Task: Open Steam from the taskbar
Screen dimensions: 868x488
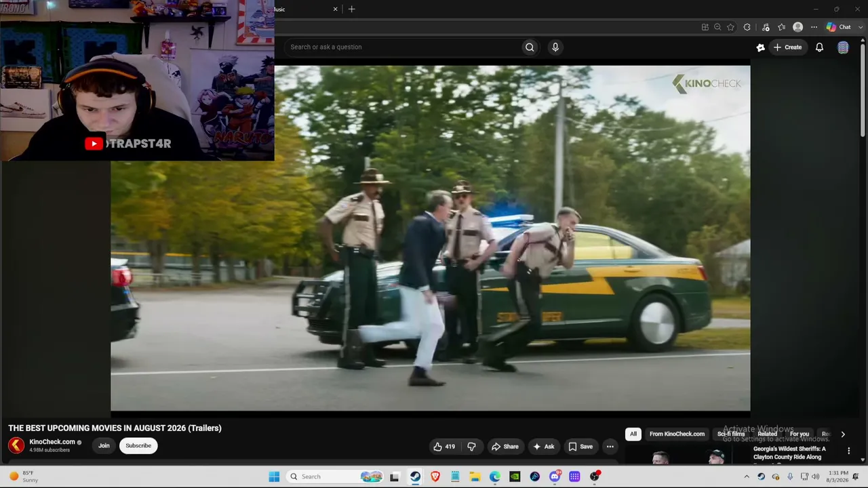Action: tap(415, 476)
